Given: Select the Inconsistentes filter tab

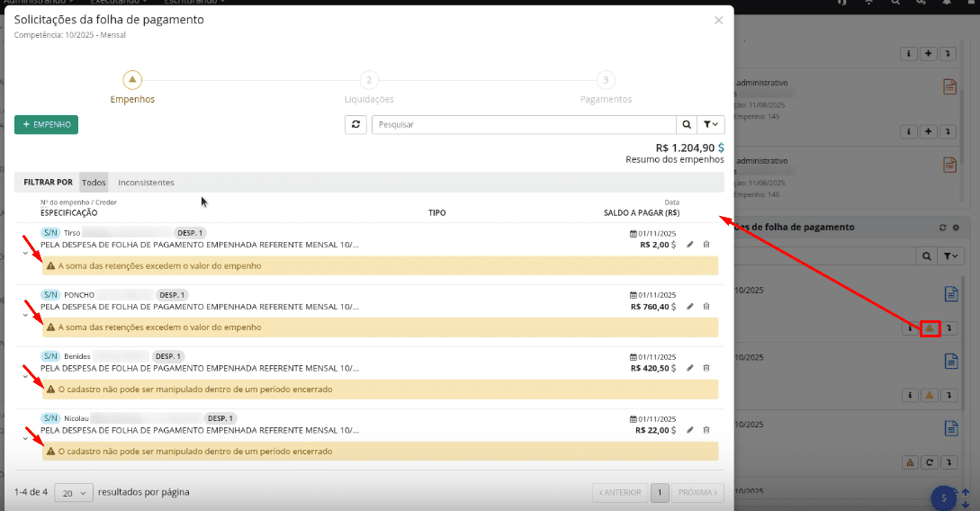Looking at the screenshot, I should [146, 183].
